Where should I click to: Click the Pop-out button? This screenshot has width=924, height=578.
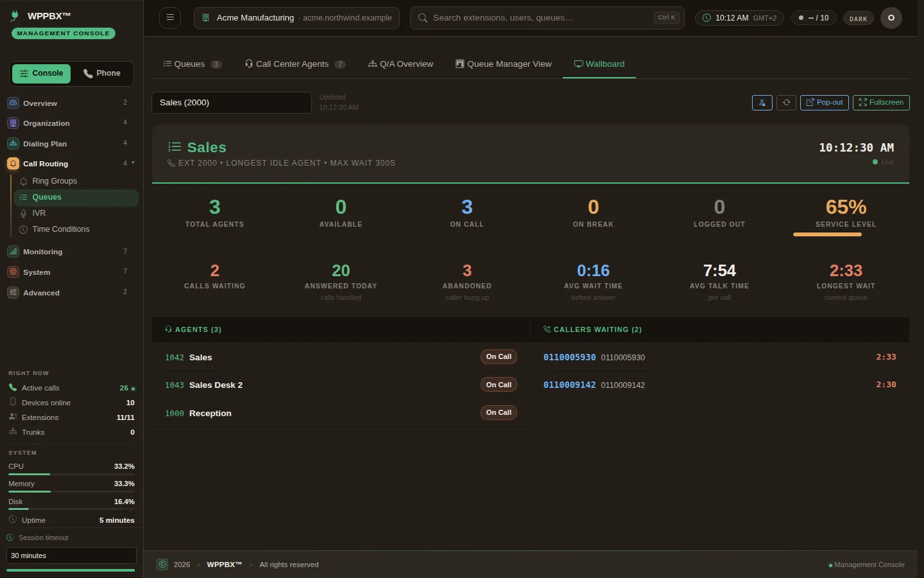[x=825, y=103]
